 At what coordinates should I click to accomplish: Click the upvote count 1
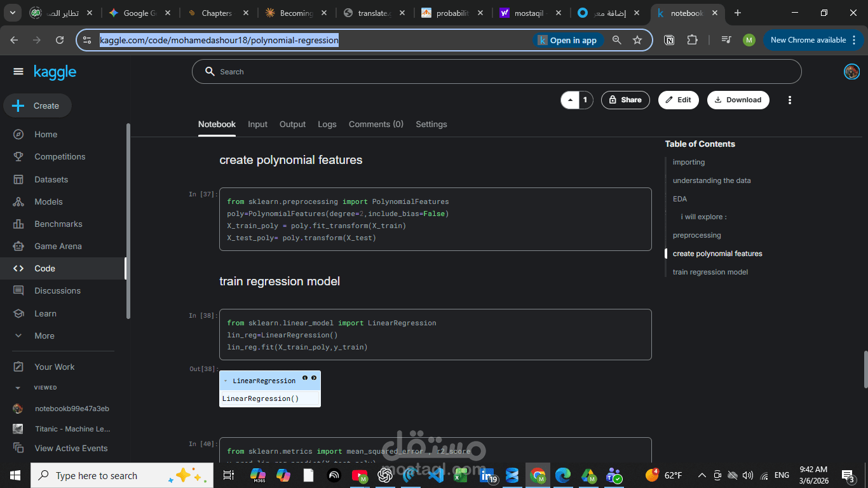585,100
